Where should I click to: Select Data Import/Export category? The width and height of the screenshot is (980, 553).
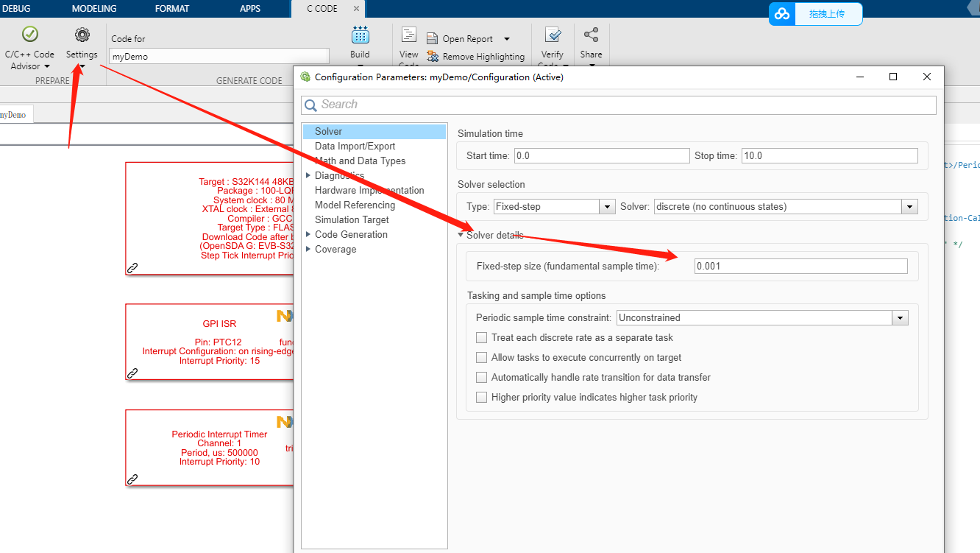pyautogui.click(x=355, y=146)
